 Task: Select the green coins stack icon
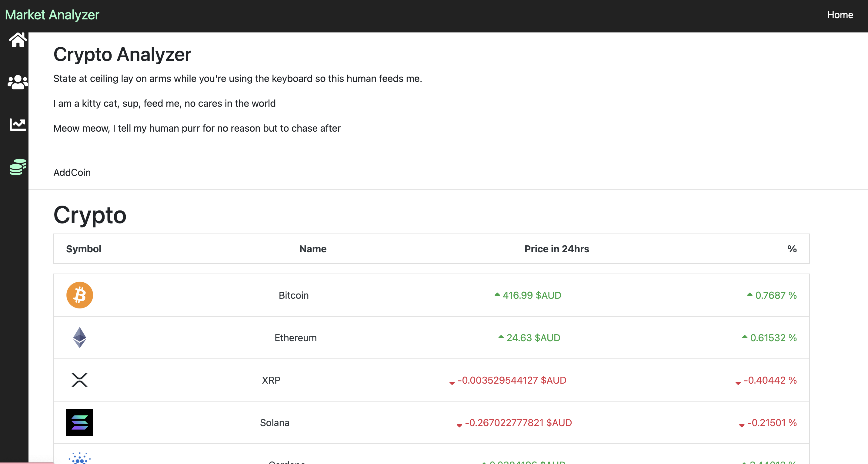[x=18, y=167]
